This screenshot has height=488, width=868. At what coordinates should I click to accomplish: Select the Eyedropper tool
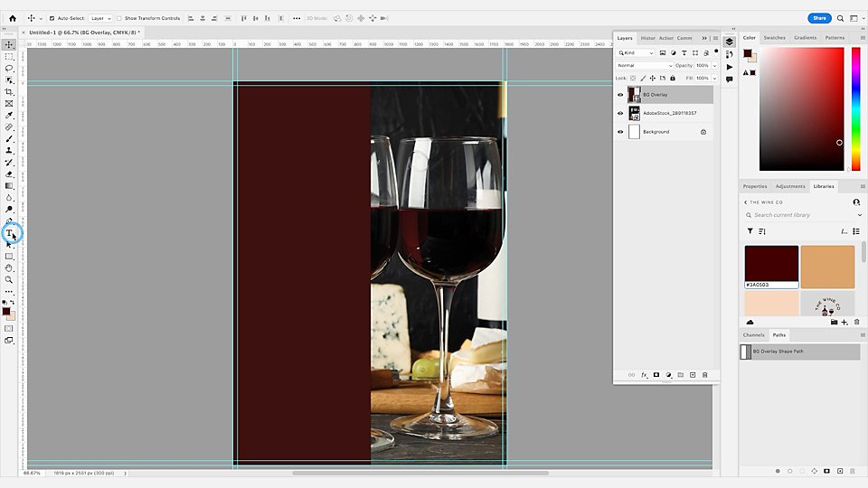tap(9, 115)
